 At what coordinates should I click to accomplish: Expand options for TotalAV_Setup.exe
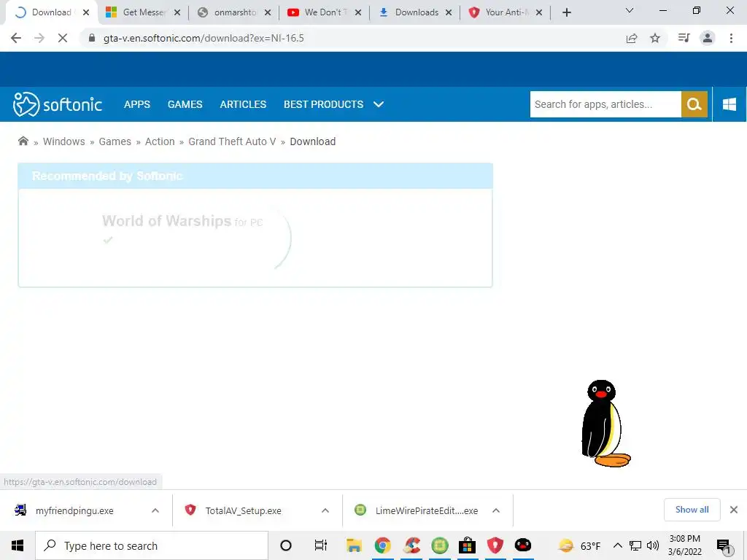(325, 510)
